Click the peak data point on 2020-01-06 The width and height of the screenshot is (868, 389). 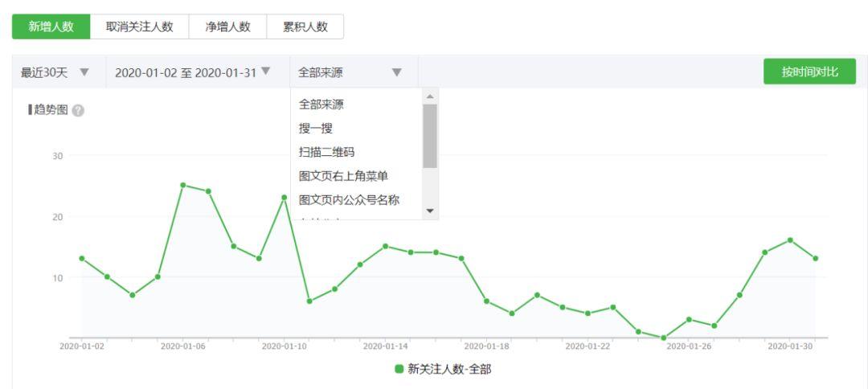(182, 185)
